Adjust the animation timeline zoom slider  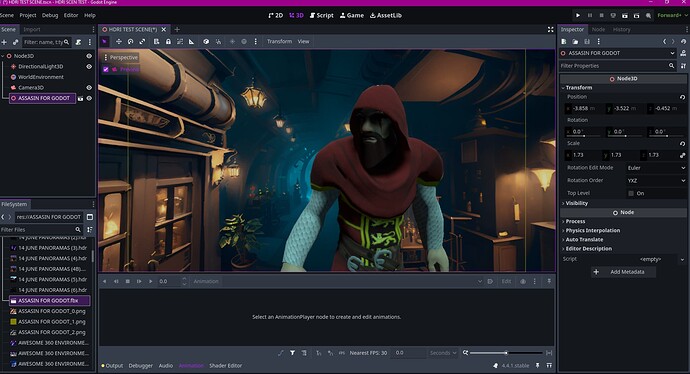coord(506,353)
